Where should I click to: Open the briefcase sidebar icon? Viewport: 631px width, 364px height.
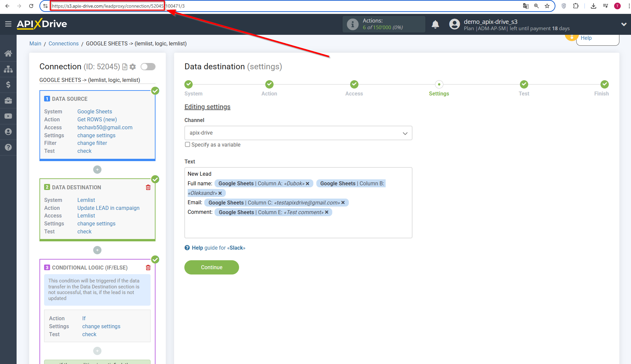pyautogui.click(x=8, y=100)
